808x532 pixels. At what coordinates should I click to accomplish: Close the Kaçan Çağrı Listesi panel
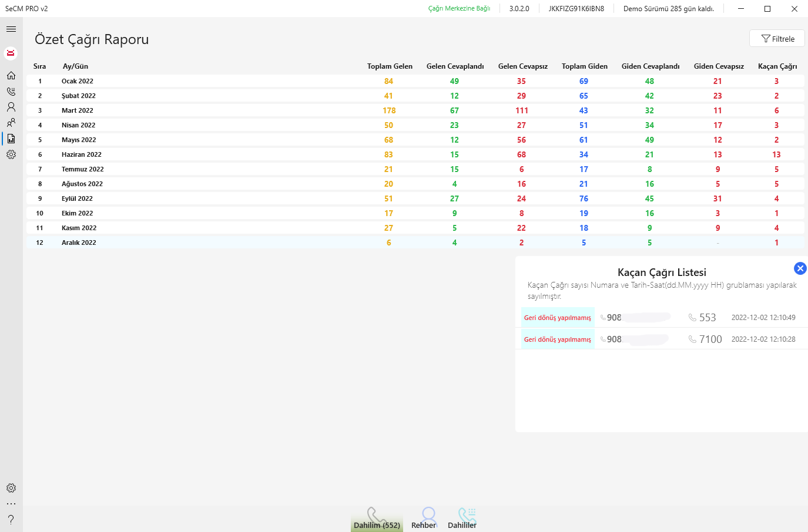[x=800, y=268]
